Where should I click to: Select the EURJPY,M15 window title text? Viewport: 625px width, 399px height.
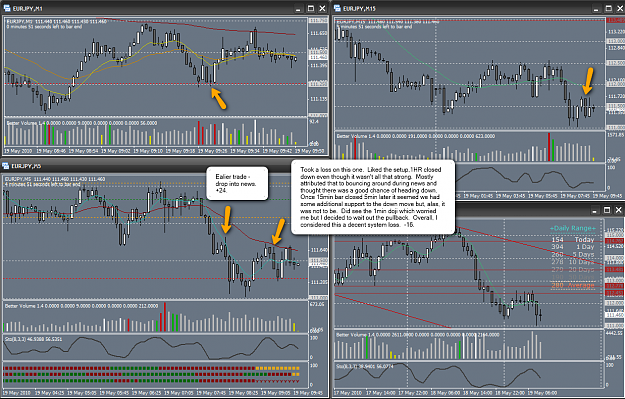(360, 9)
